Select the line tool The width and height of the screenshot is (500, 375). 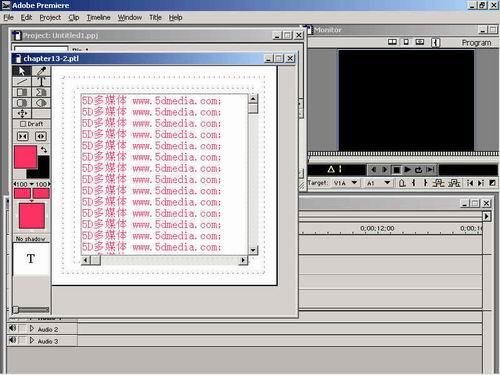click(x=22, y=81)
